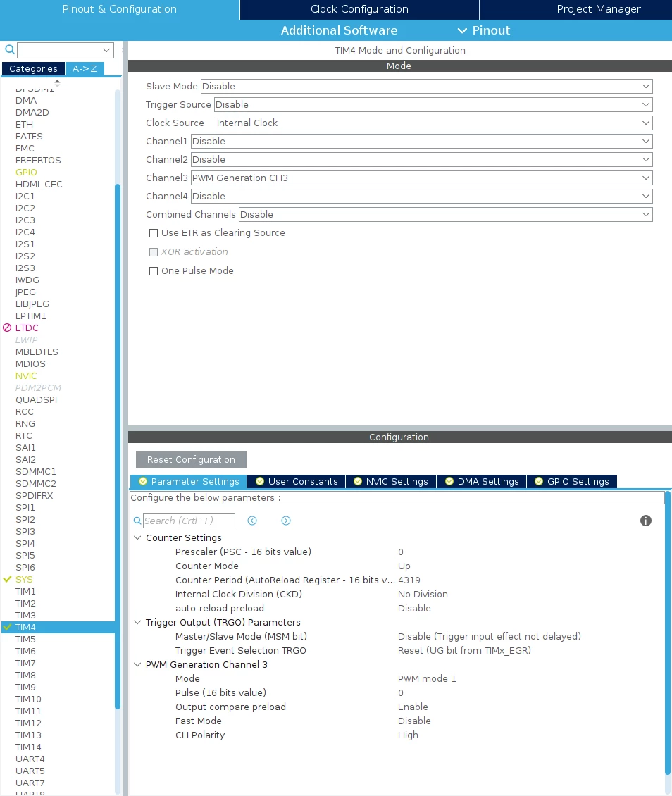Click the Internal Clock Division No Division value

point(423,594)
